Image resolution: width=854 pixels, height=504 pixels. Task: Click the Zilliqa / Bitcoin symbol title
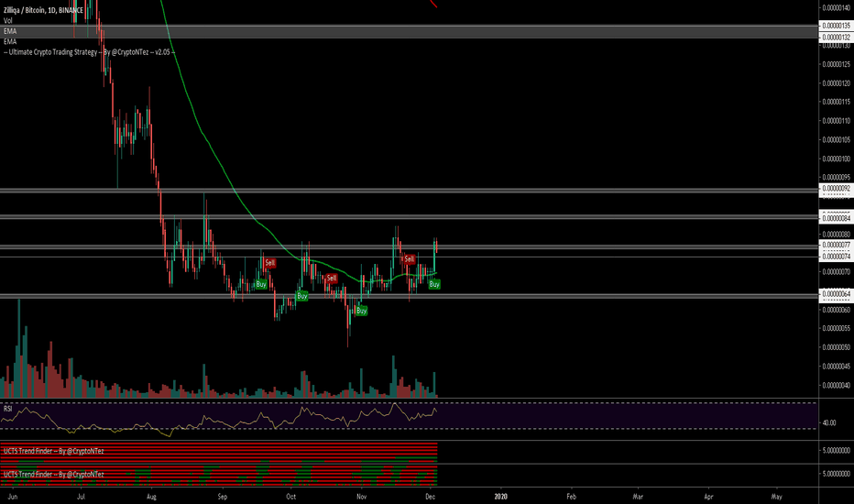pos(44,10)
